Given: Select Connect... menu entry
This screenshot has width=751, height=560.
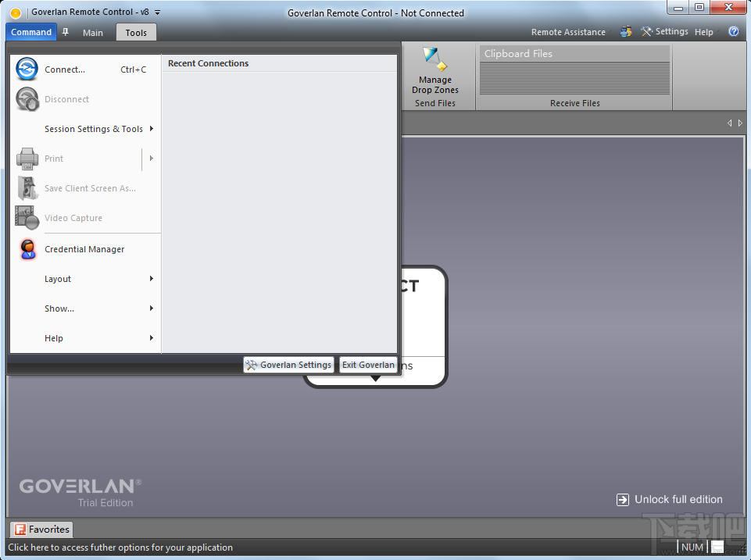Looking at the screenshot, I should pyautogui.click(x=85, y=70).
